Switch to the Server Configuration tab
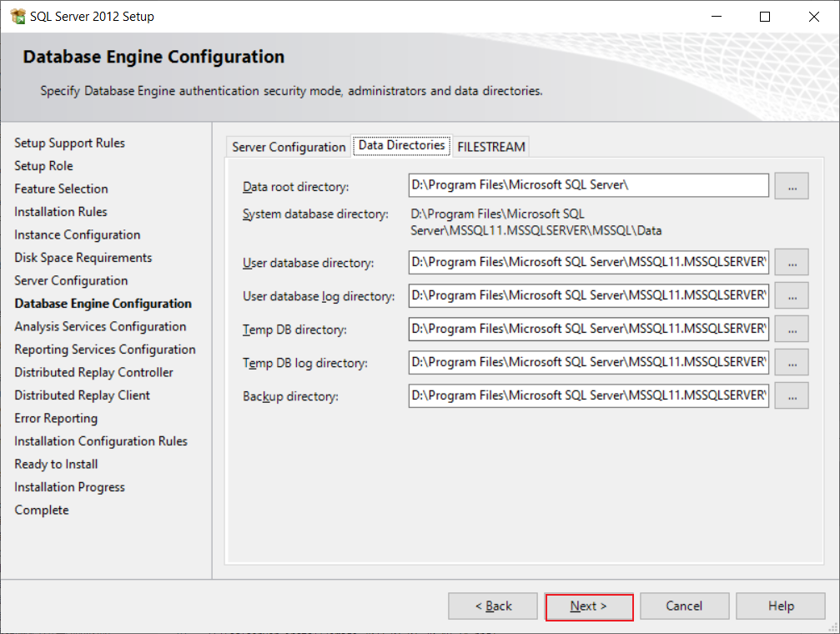 pyautogui.click(x=289, y=147)
